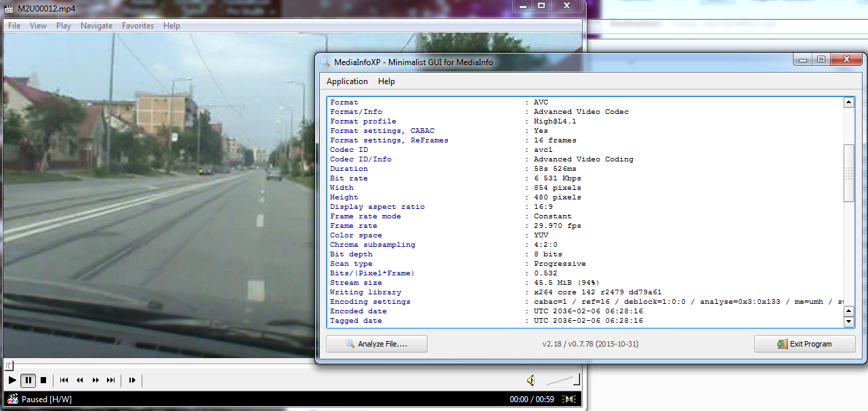This screenshot has height=411, width=868.
Task: Click the fast-forward (increase speed) button
Action: click(x=96, y=380)
